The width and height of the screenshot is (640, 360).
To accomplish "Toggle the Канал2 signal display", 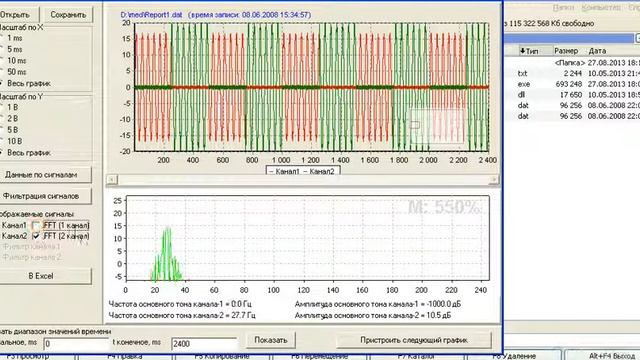I will click(14, 236).
